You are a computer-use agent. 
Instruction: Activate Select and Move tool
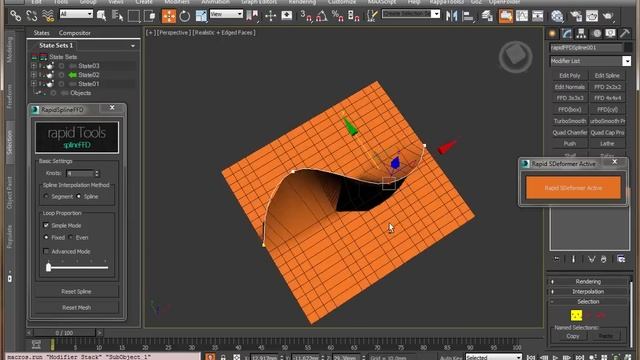coord(169,16)
